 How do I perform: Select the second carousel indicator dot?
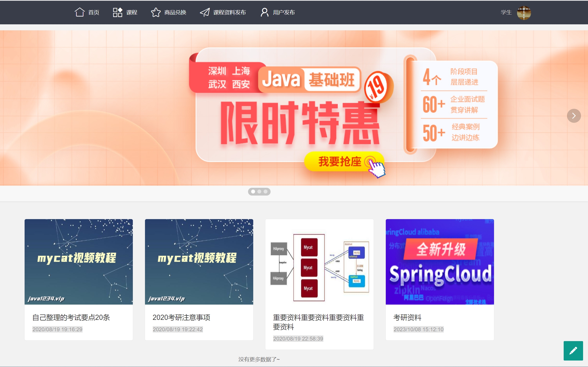(259, 192)
